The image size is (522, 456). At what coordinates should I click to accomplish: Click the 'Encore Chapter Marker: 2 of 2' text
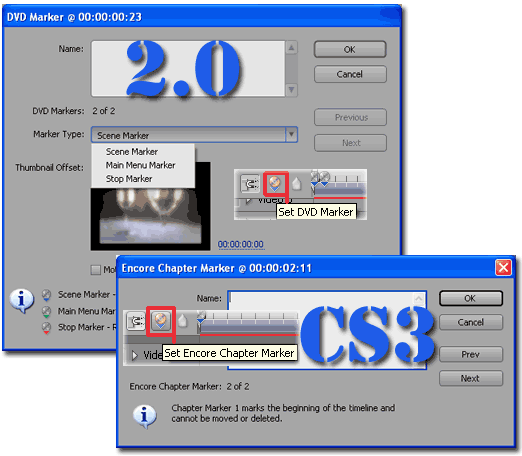[189, 386]
